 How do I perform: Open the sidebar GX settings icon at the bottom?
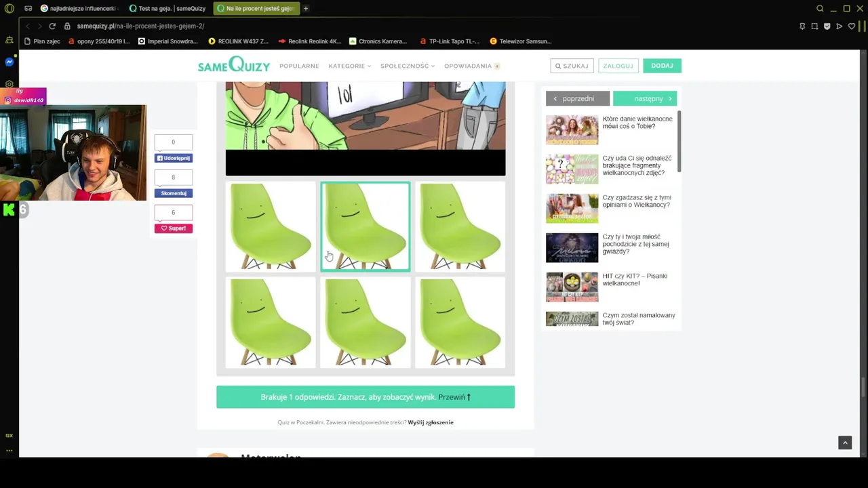9,435
